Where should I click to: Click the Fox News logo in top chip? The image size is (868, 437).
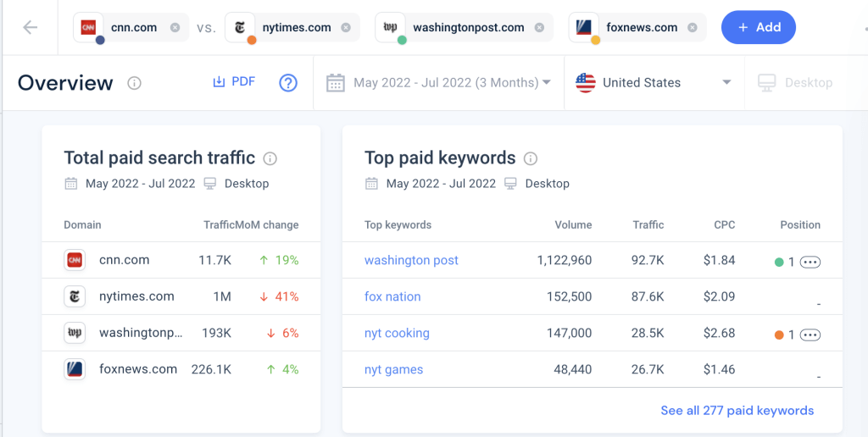(583, 27)
